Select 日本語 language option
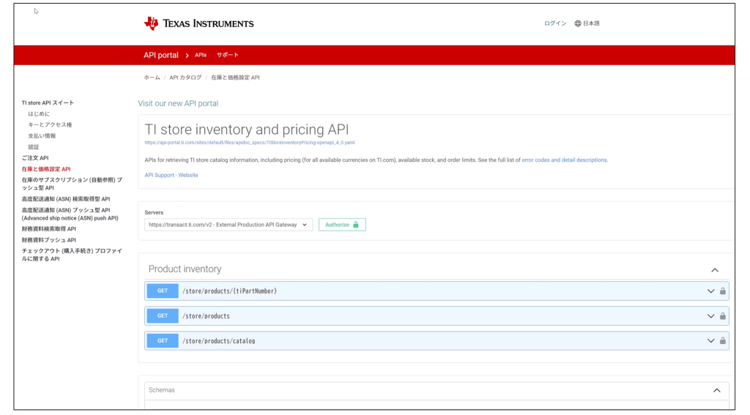The image size is (750, 415). [x=591, y=23]
